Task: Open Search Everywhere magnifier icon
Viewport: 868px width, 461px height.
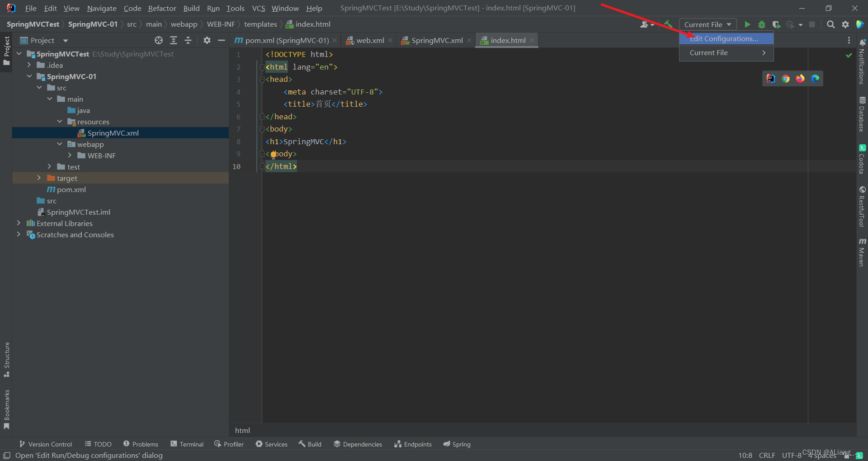Action: pyautogui.click(x=830, y=24)
